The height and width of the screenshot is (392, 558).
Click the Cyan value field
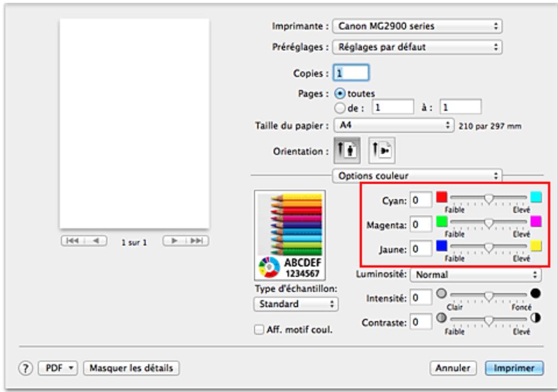421,200
